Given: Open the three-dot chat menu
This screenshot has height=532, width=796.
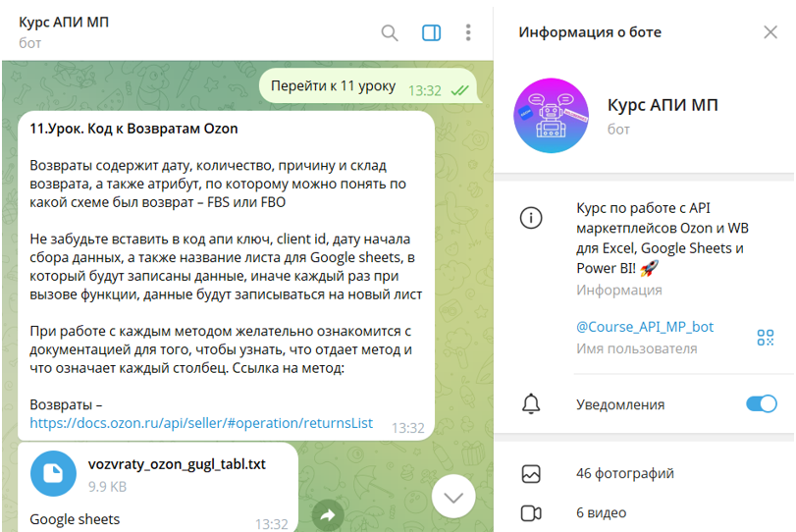Looking at the screenshot, I should pyautogui.click(x=468, y=32).
